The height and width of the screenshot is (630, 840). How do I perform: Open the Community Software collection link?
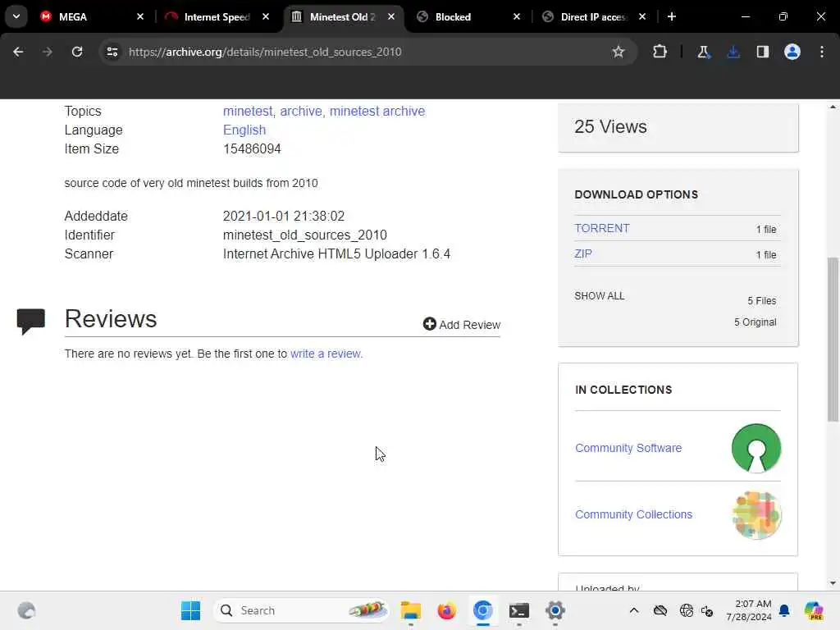point(628,448)
